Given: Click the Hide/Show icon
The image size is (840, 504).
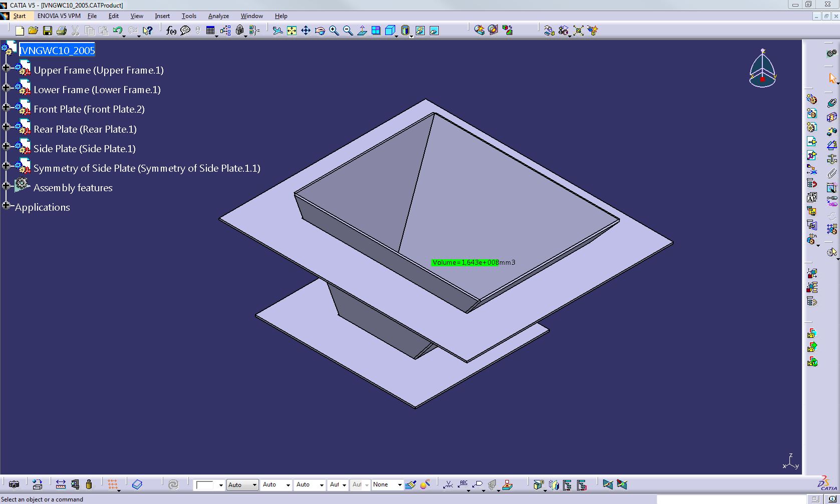Looking at the screenshot, I should pos(420,31).
